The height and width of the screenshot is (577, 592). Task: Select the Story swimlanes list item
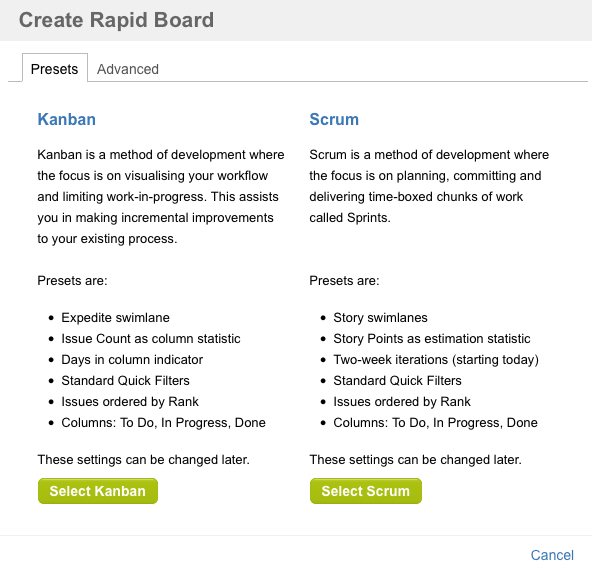point(380,318)
